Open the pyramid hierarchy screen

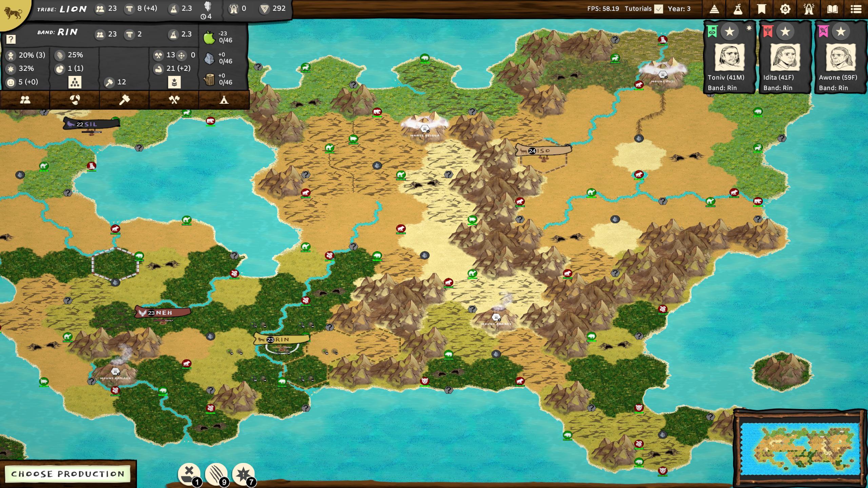[x=714, y=9]
